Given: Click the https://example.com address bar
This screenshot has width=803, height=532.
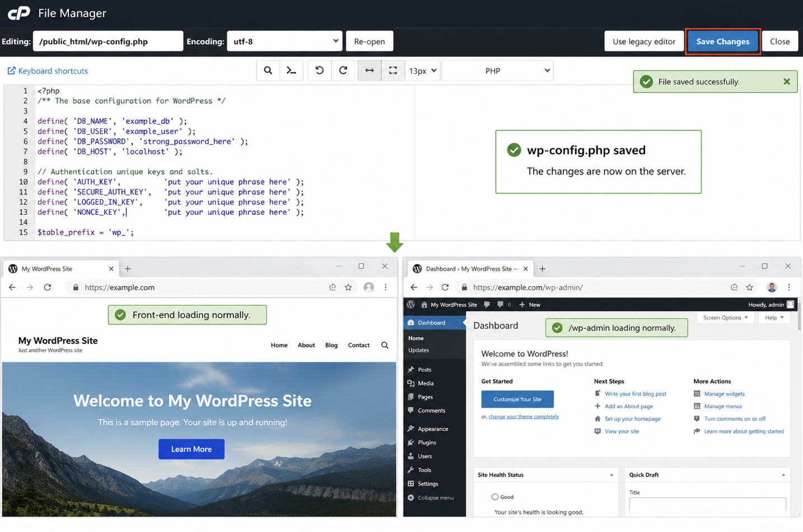Looking at the screenshot, I should (x=199, y=287).
